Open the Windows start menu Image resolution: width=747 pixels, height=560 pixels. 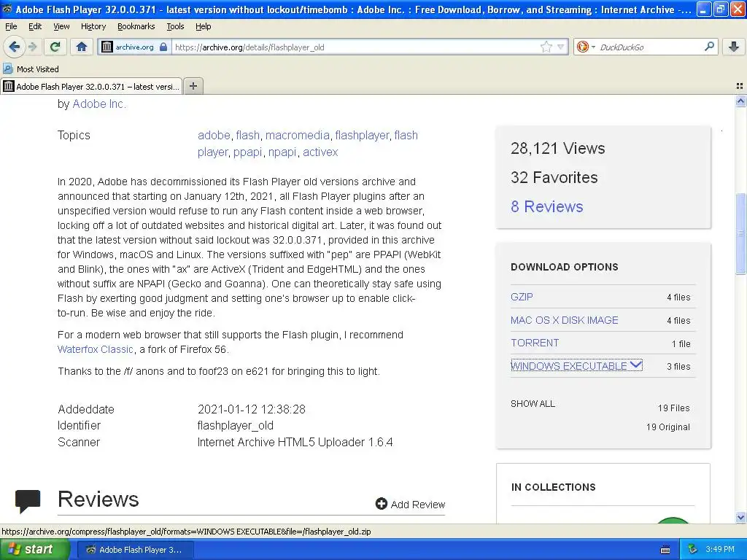[35, 550]
